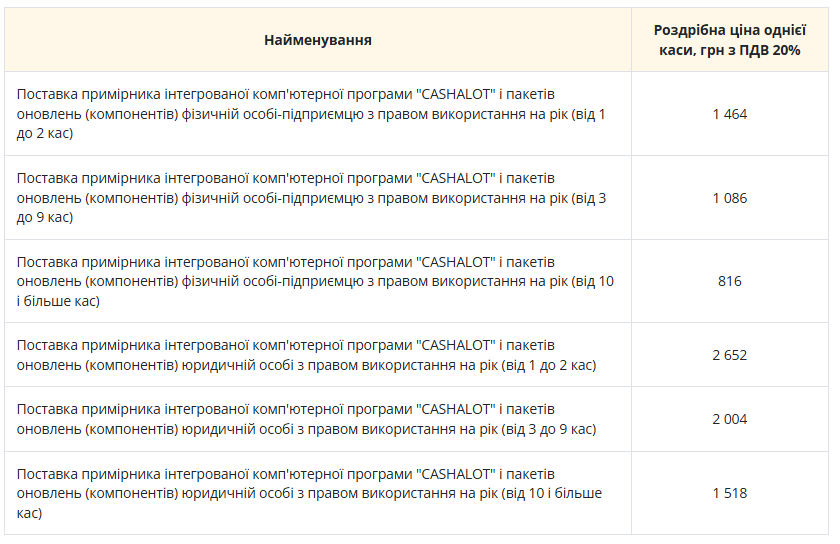The image size is (840, 544).
Task: Click the word "CASHALOT" in the 816 row
Action: pos(455,262)
